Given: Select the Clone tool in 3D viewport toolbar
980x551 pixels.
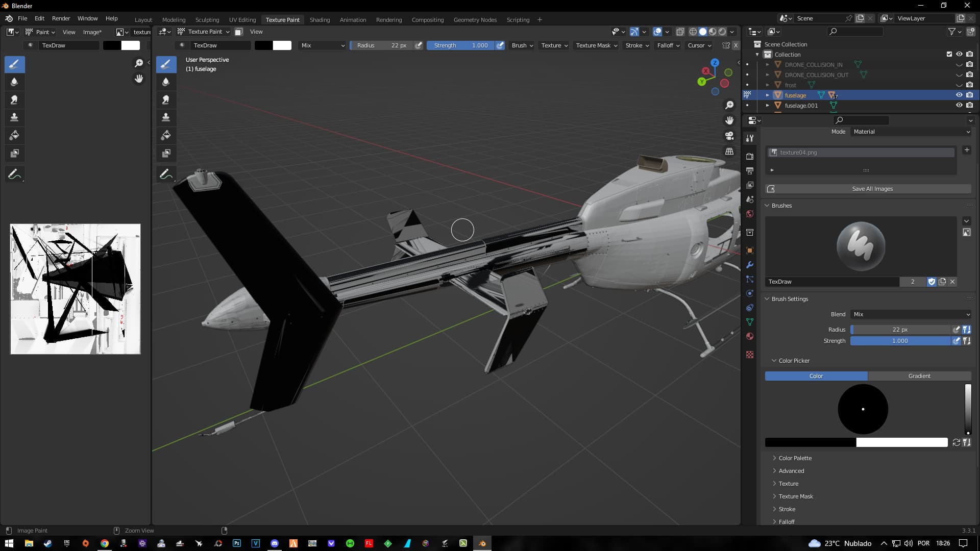Looking at the screenshot, I should tap(166, 117).
